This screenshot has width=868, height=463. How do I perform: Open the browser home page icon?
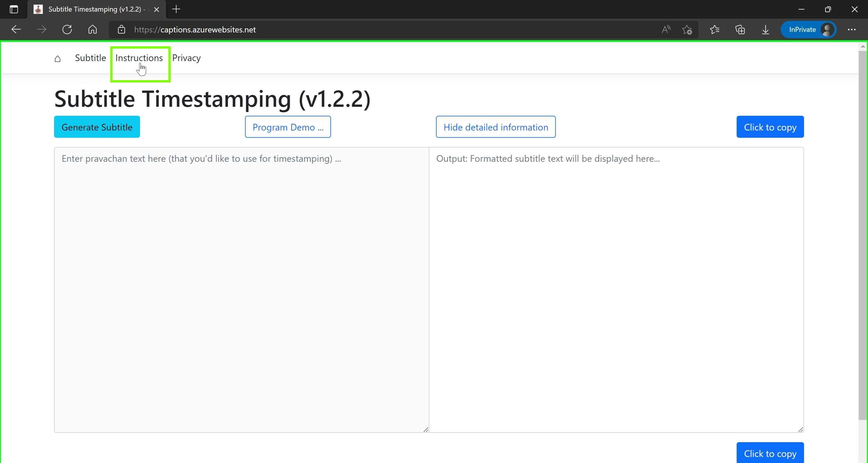click(92, 30)
